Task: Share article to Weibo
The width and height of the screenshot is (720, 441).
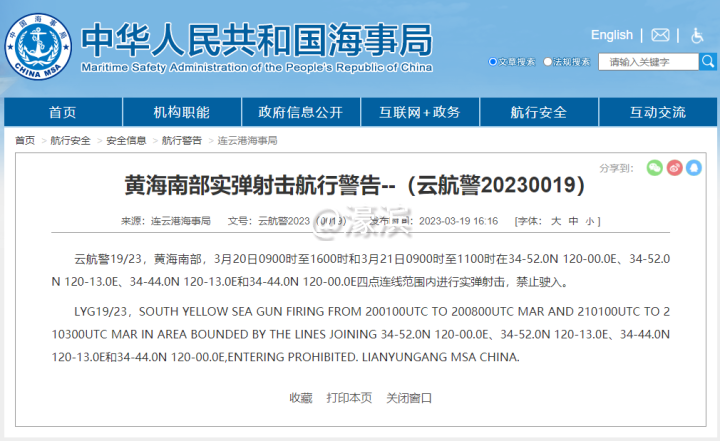Action: point(674,168)
